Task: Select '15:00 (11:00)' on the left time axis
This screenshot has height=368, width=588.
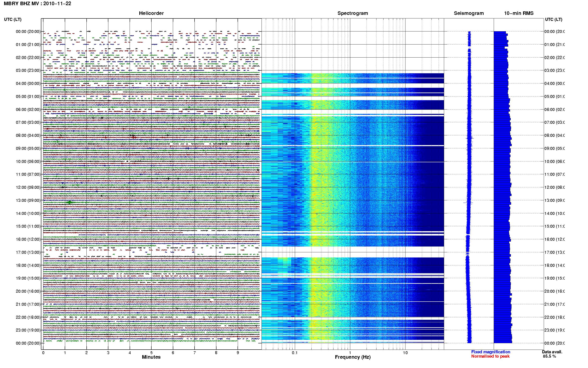Action: tap(28, 226)
